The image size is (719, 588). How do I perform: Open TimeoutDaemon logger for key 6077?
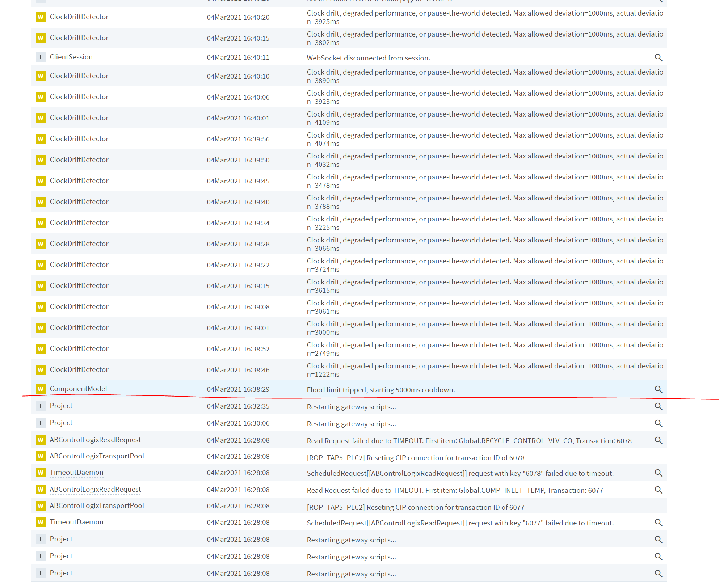(76, 522)
